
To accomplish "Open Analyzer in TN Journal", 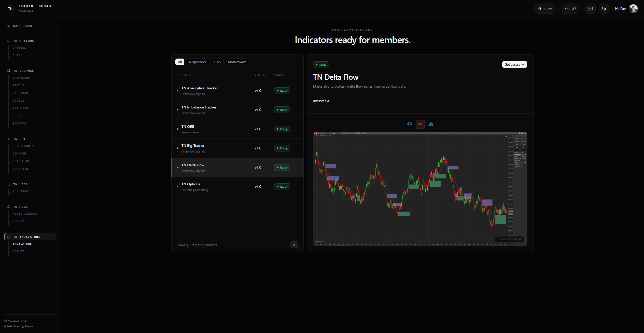I will coord(20,108).
